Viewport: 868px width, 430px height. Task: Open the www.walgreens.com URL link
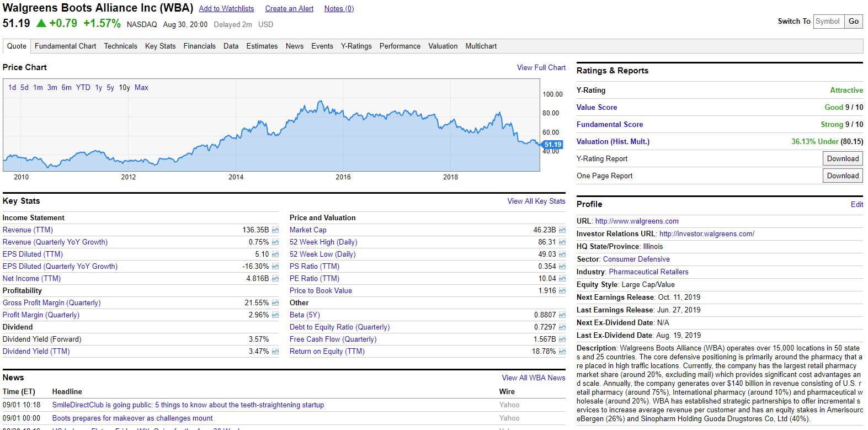pyautogui.click(x=637, y=221)
